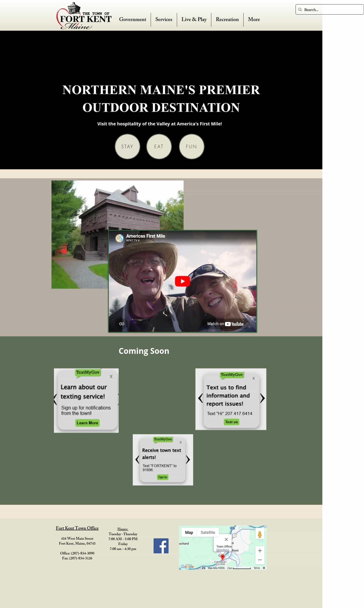
Task: Switch the map to Satellite view
Action: pyautogui.click(x=208, y=532)
